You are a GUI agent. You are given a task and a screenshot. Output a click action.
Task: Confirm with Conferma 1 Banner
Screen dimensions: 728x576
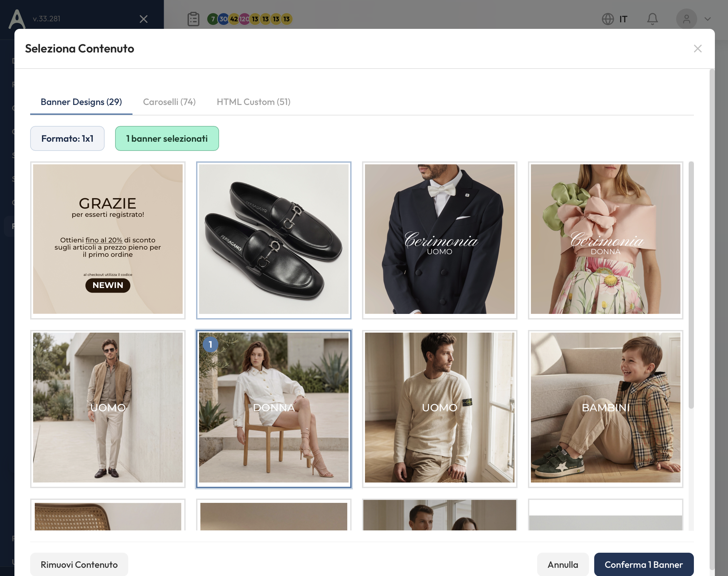(644, 565)
